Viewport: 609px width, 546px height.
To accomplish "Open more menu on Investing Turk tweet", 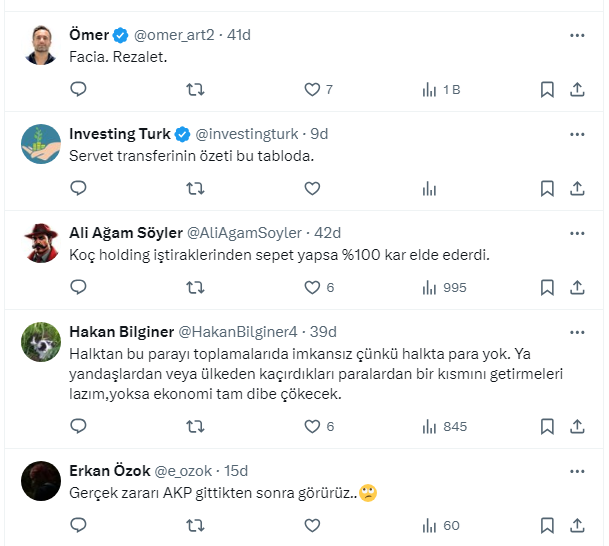I will [x=577, y=134].
